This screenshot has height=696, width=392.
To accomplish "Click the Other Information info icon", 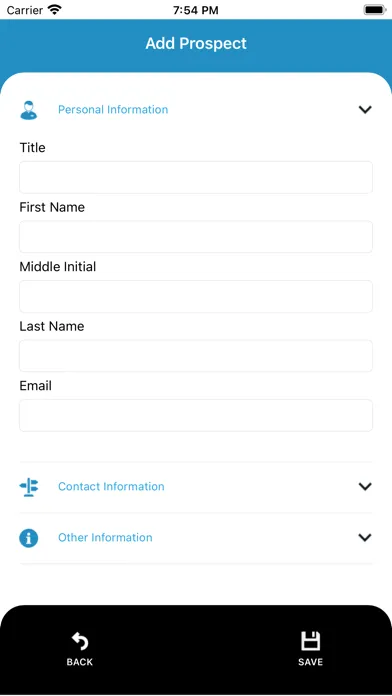I will 29,538.
